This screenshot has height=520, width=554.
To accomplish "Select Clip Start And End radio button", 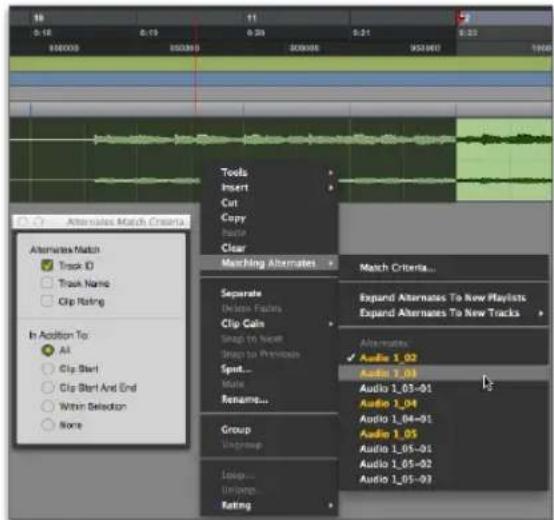I will click(x=48, y=388).
